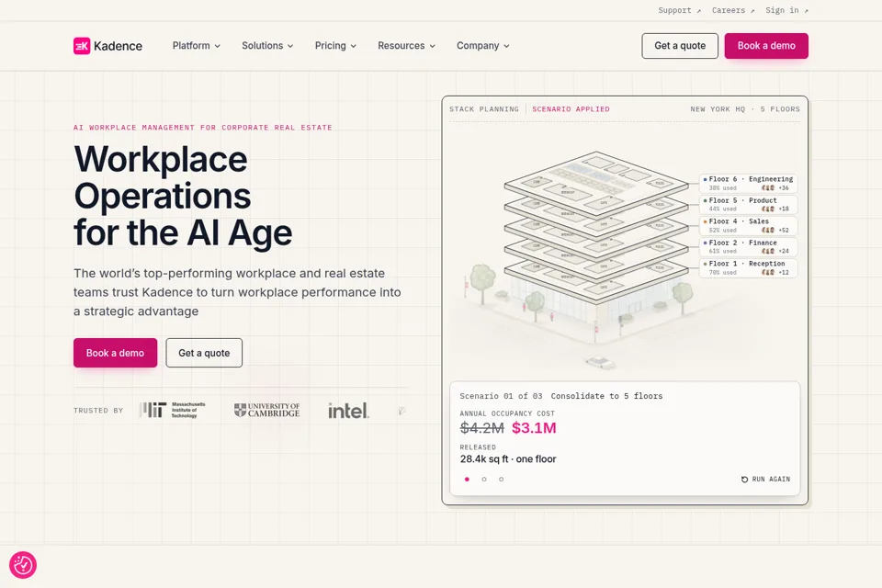Click the isometric building floor stack
Screen dimensions: 882x588
596,226
